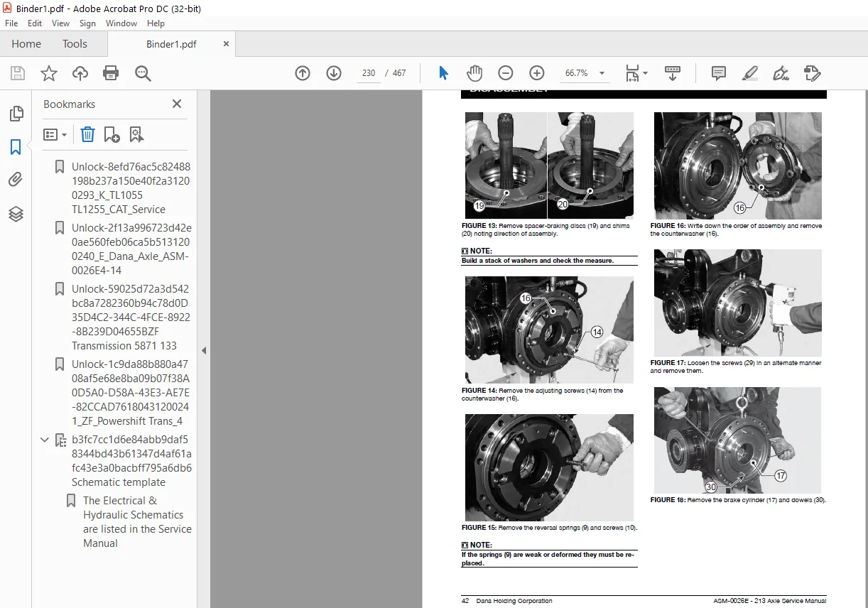Find current bookmark icon
The width and height of the screenshot is (868, 608).
tap(136, 134)
